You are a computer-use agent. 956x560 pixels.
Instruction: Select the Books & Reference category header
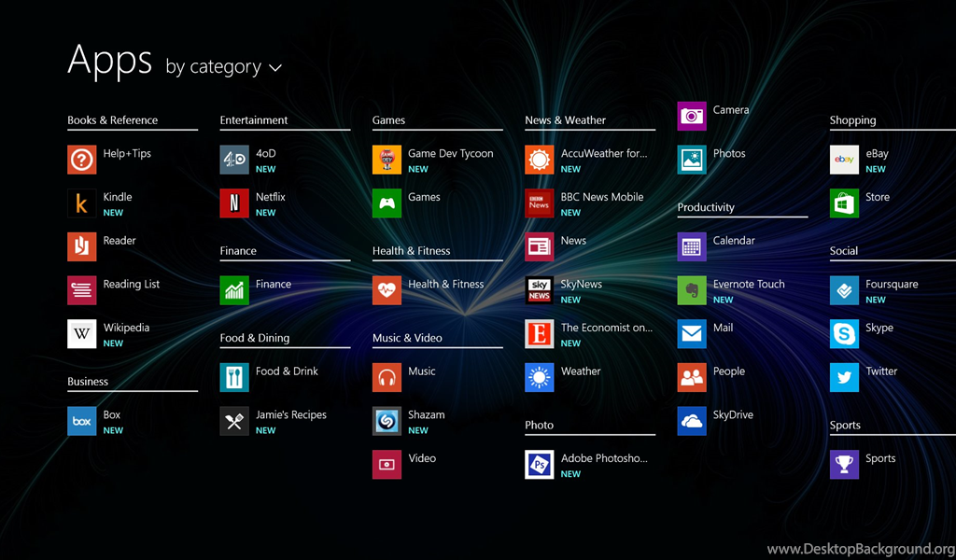[112, 120]
